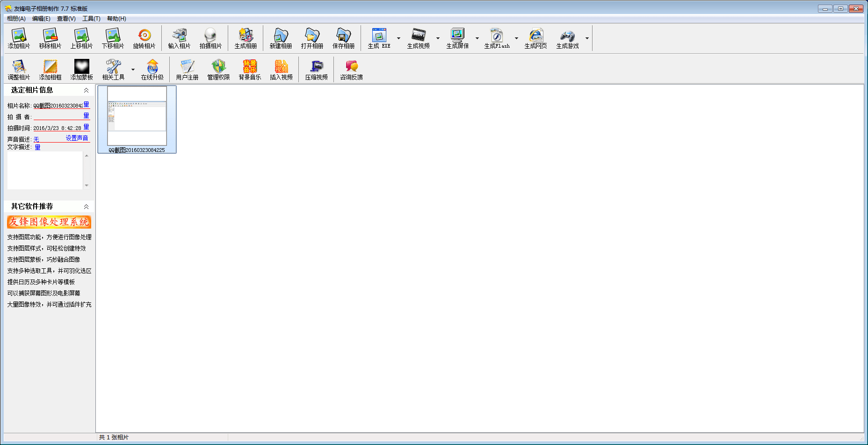Open the 咨询反馈 feedback tool

click(x=351, y=70)
